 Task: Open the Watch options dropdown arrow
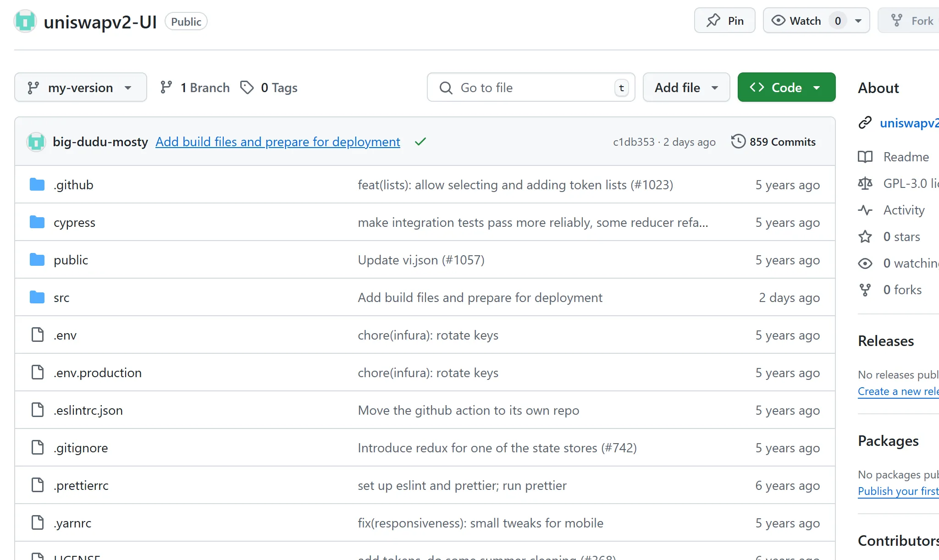[858, 21]
